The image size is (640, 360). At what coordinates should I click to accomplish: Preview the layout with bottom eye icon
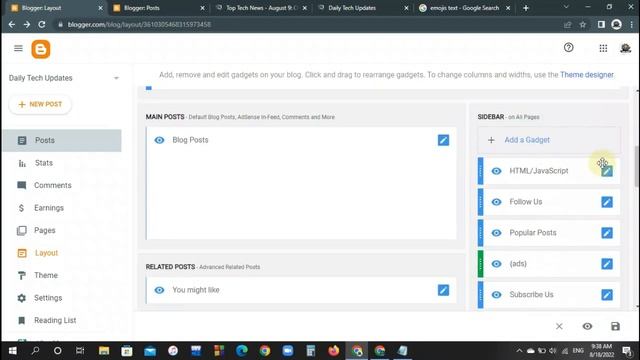tap(587, 326)
